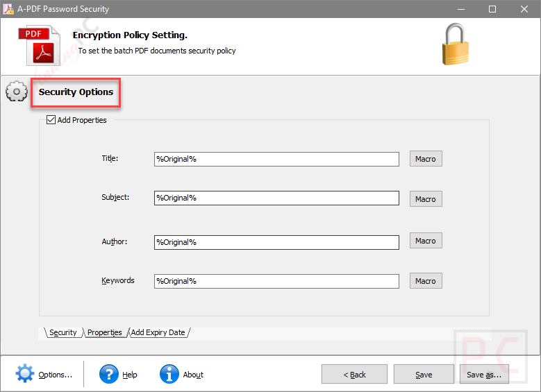Click the 'Keywords' field label
This screenshot has width=541, height=392.
[117, 280]
